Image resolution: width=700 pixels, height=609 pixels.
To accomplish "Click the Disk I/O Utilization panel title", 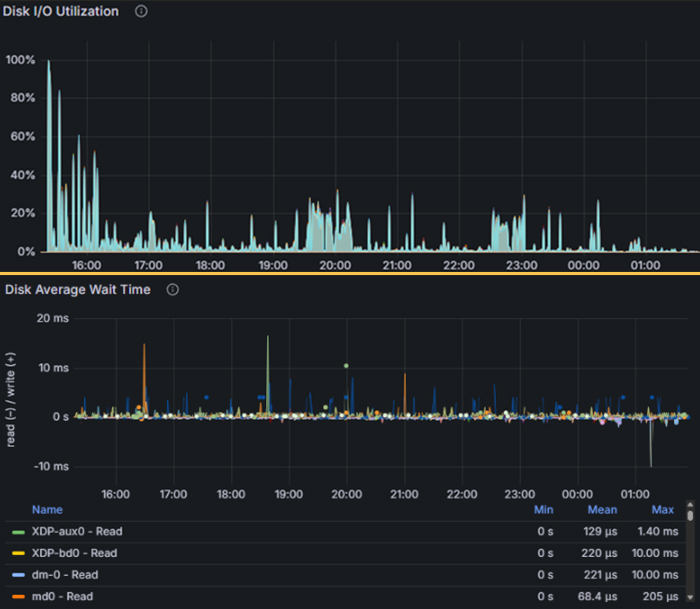I will (x=61, y=11).
